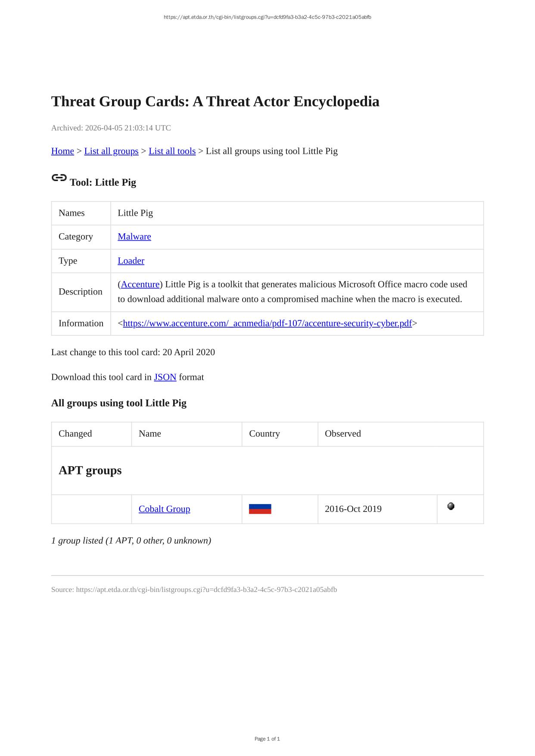Open List all groups breadcrumb
The height and width of the screenshot is (756, 535).
click(111, 151)
